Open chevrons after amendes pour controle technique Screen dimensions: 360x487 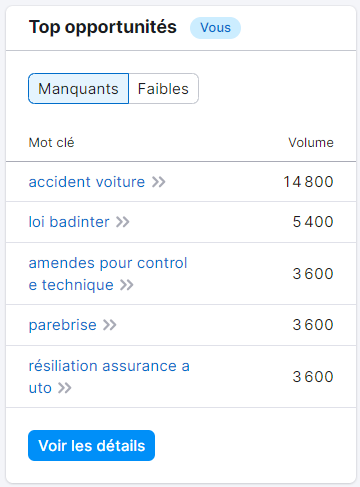[x=127, y=285]
